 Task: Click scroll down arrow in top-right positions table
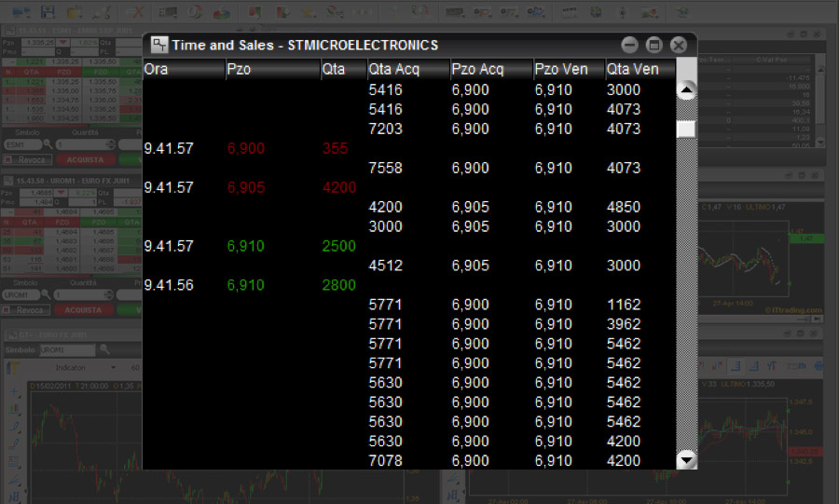point(820,143)
